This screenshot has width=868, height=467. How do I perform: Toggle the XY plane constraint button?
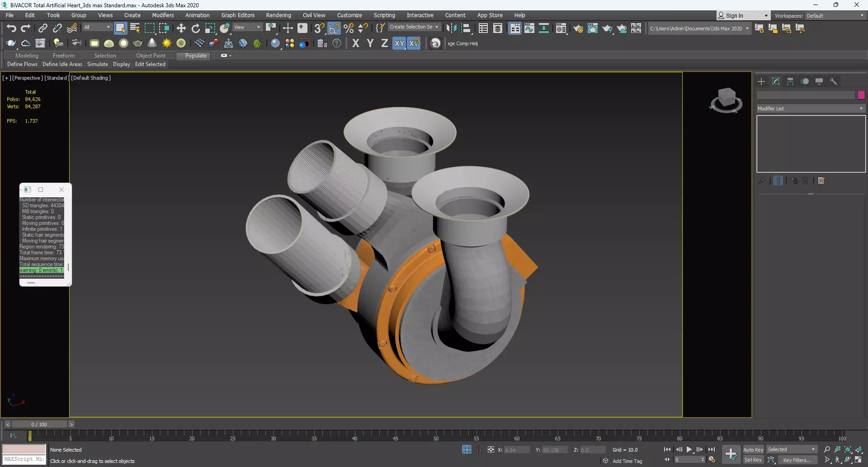coord(399,43)
